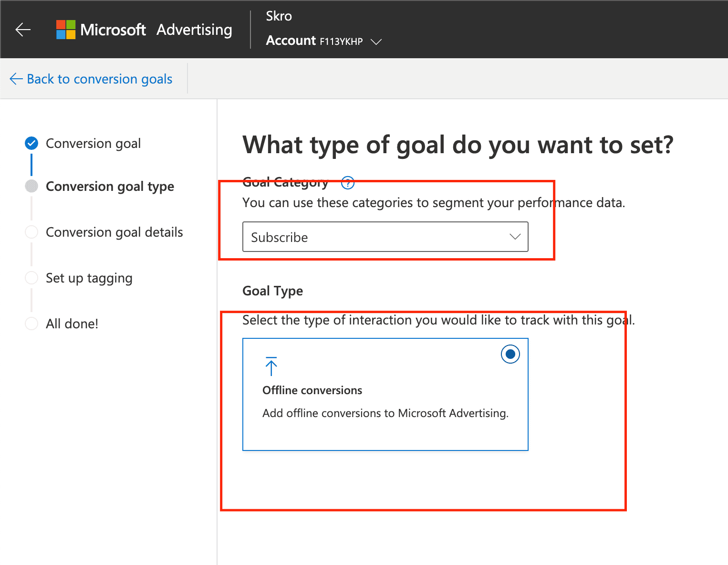Screen dimensions: 728x565
Task: Click the Microsoft Advertising title text
Action: (156, 30)
